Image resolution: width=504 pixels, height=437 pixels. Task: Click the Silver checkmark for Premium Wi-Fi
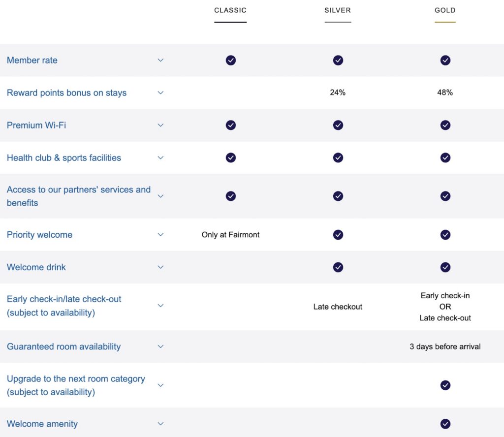(338, 125)
